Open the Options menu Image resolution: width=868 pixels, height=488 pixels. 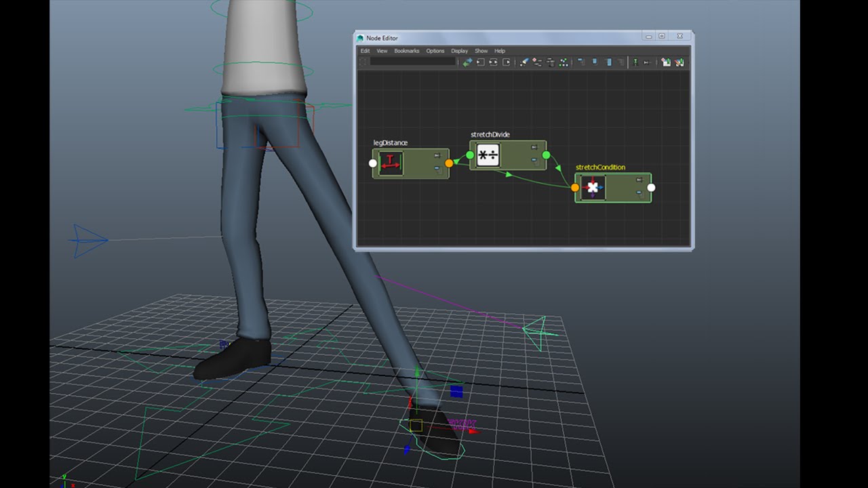click(435, 51)
